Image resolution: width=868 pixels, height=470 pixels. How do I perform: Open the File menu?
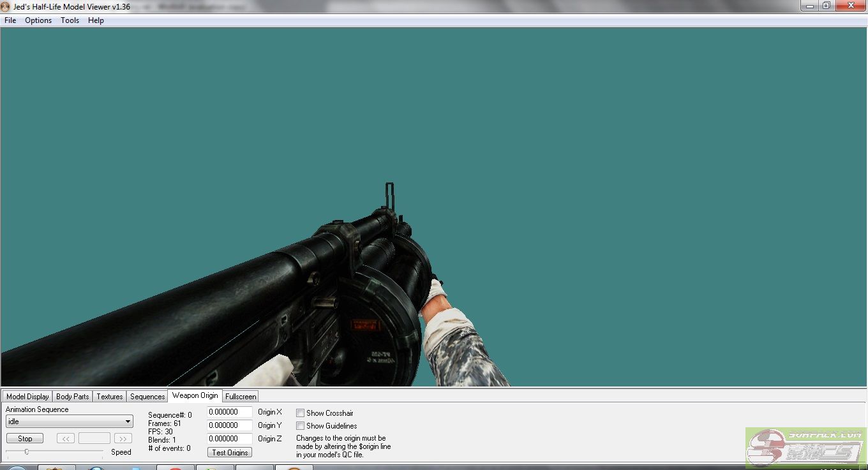10,20
